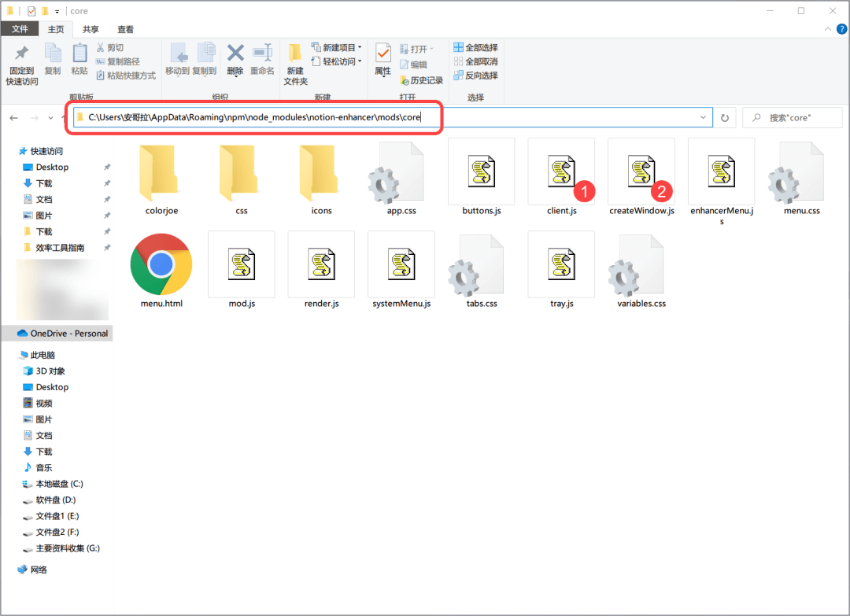This screenshot has width=850, height=616.
Task: Click the Select all command
Action: pyautogui.click(x=475, y=48)
